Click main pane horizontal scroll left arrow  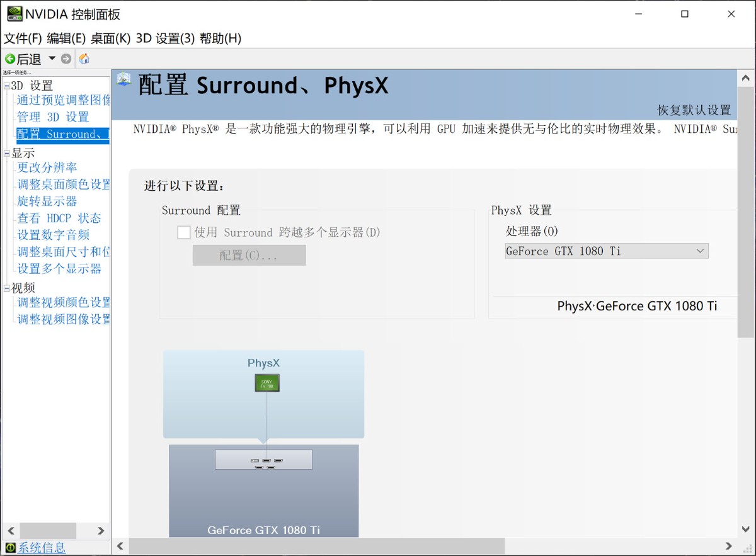[x=120, y=546]
